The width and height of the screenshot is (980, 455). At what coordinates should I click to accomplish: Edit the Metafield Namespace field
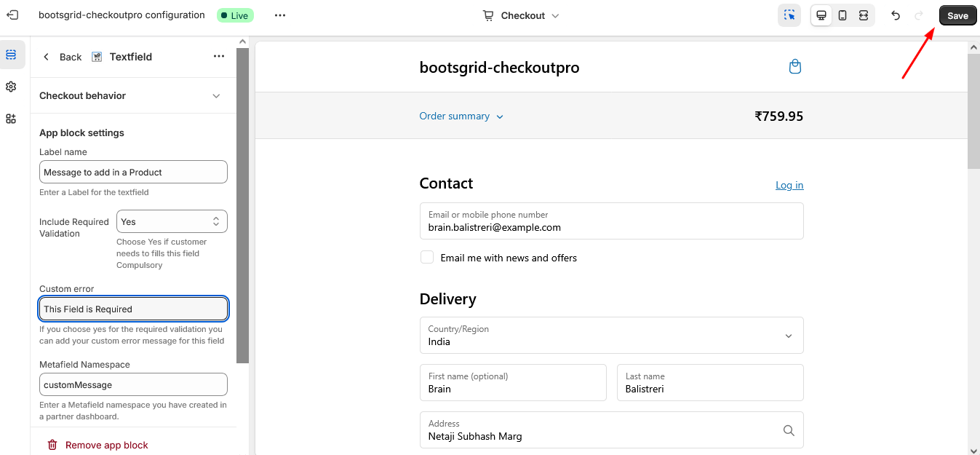133,384
